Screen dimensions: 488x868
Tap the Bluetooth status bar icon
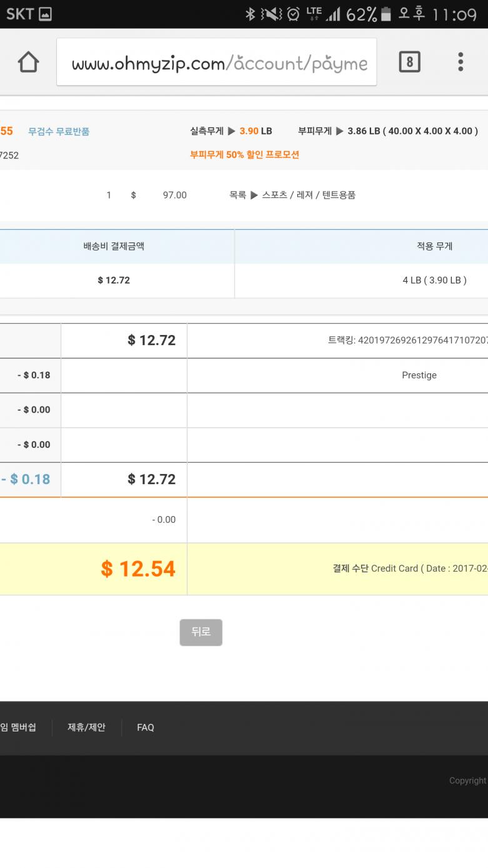coord(250,14)
